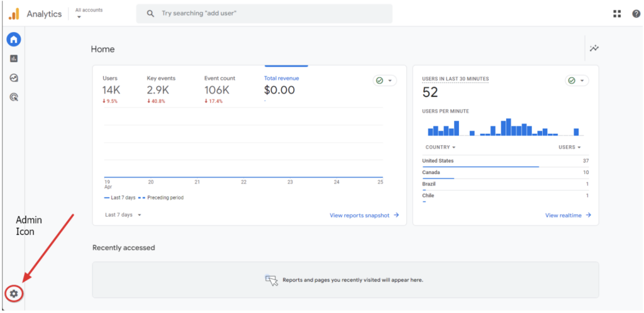Open the Last 7 days dropdown
Screen dimensions: 644x313
(123, 215)
